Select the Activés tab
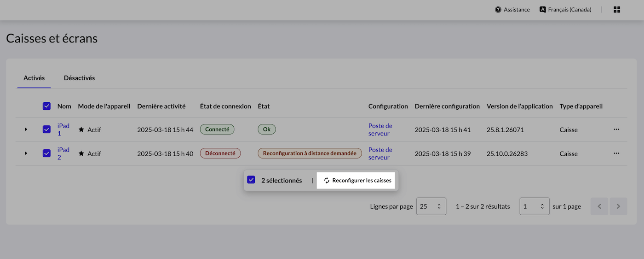This screenshot has height=259, width=644. coord(34,78)
